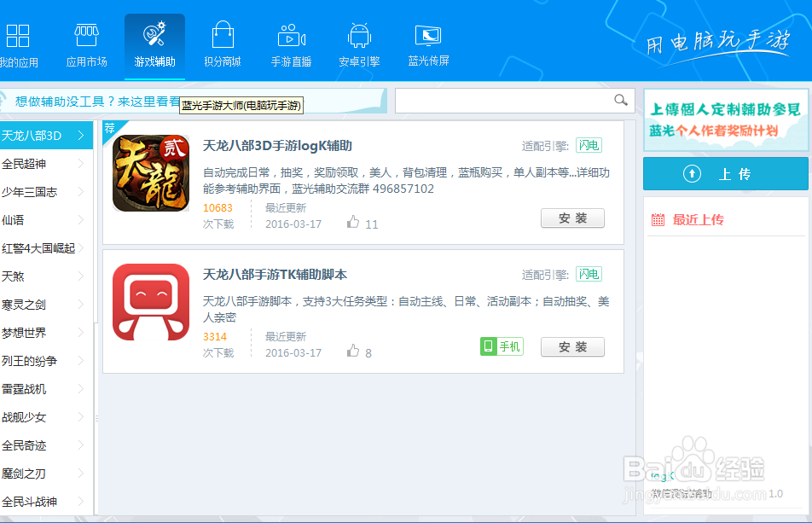Select 全民斗战神 in game list

point(46,502)
